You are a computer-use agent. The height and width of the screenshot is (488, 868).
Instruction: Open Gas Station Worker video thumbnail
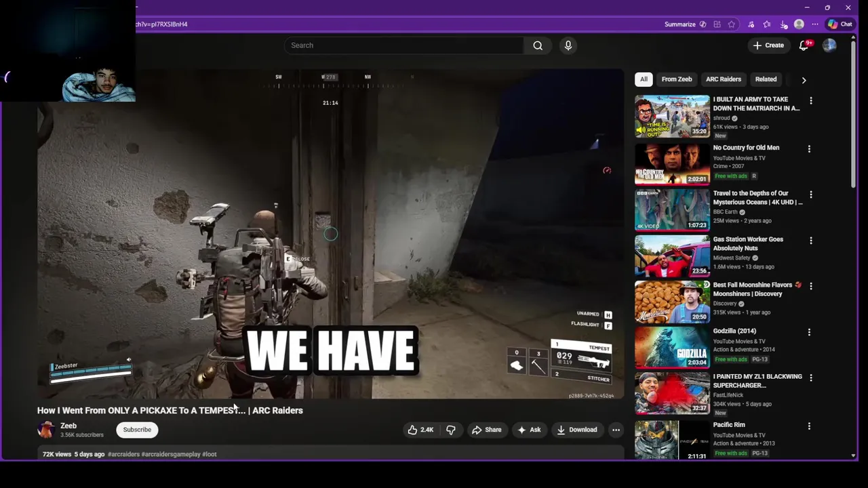(x=672, y=256)
